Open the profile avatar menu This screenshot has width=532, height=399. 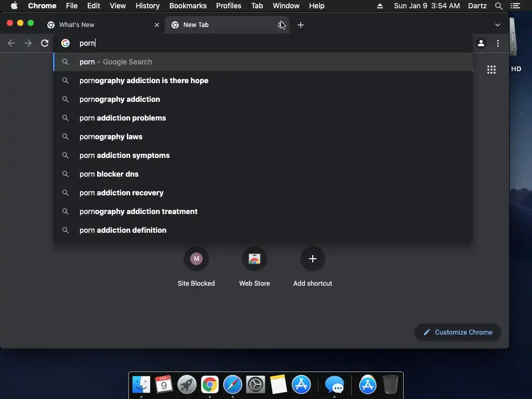tap(481, 43)
